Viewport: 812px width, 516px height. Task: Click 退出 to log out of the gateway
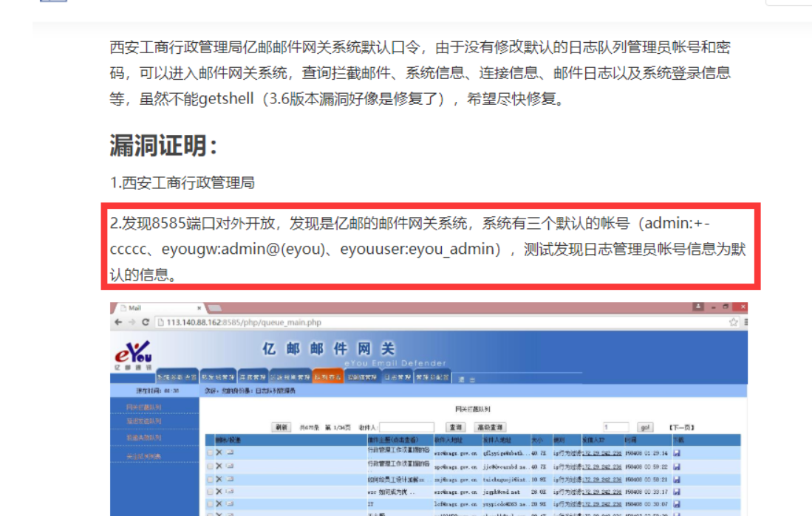point(467,379)
